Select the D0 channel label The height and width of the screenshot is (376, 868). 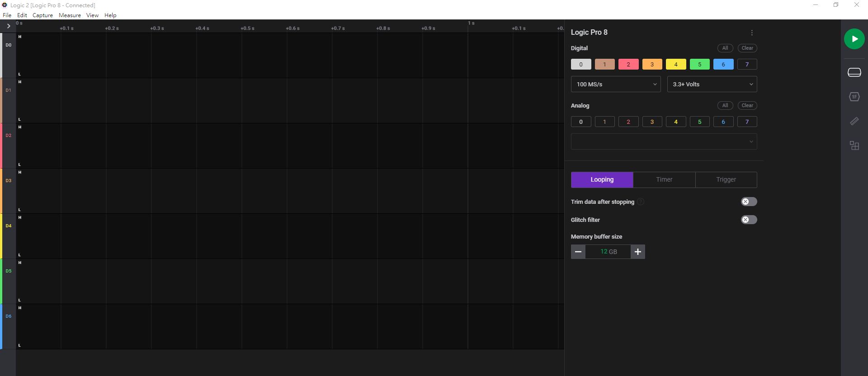(8, 45)
